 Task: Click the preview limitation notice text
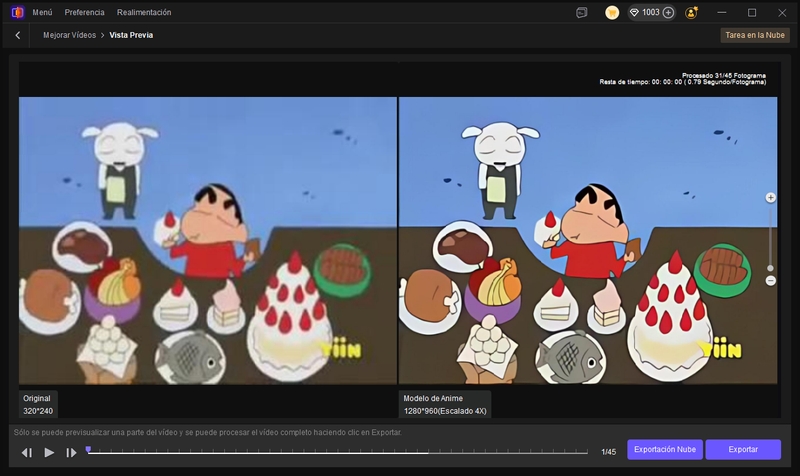pos(208,433)
